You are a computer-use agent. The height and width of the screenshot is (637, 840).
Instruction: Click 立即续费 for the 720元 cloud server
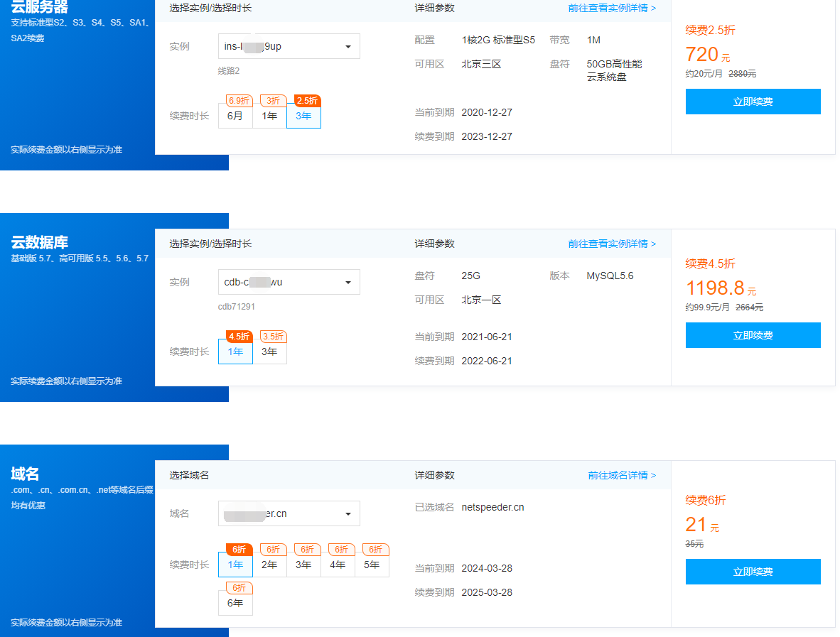(753, 102)
